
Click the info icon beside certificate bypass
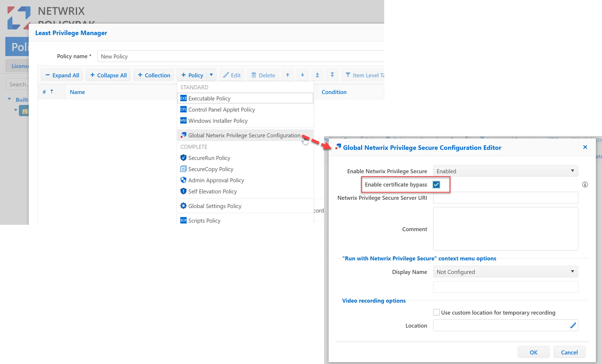click(x=585, y=185)
